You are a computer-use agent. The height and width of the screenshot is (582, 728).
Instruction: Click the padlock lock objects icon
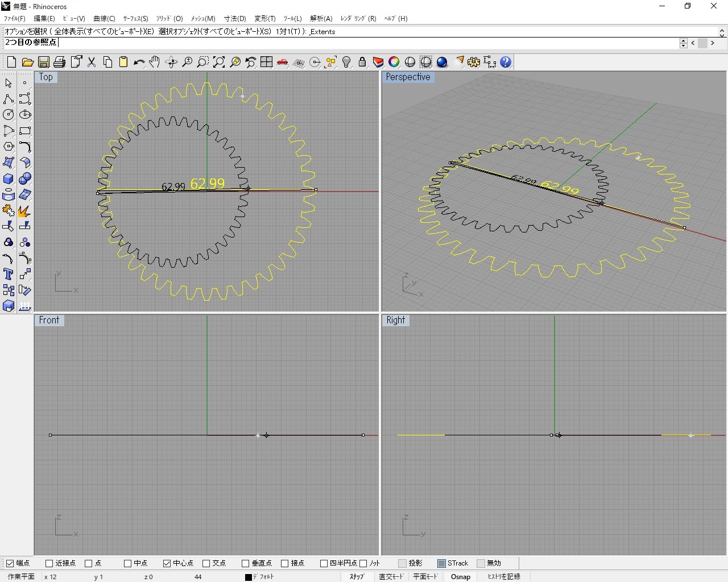pyautogui.click(x=362, y=62)
